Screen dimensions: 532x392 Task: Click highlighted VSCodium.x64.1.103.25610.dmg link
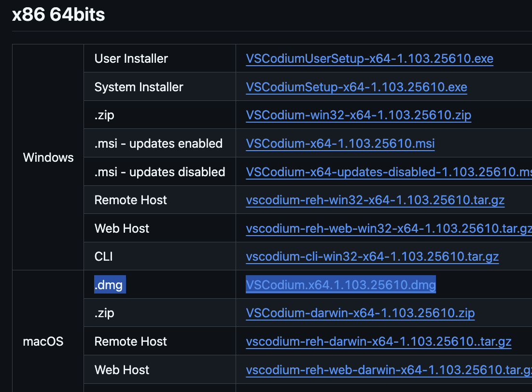[341, 285]
